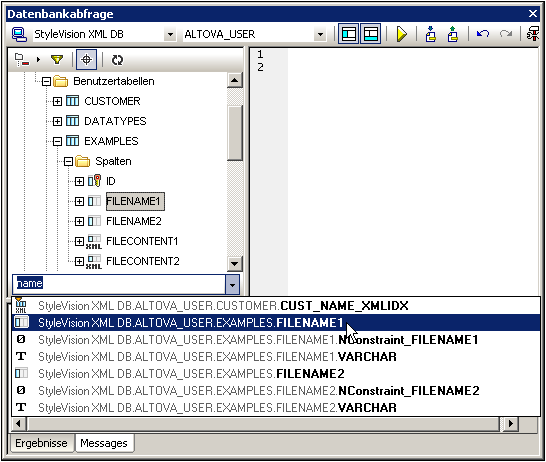Expand the FILECONTENT1 column node

click(x=79, y=241)
